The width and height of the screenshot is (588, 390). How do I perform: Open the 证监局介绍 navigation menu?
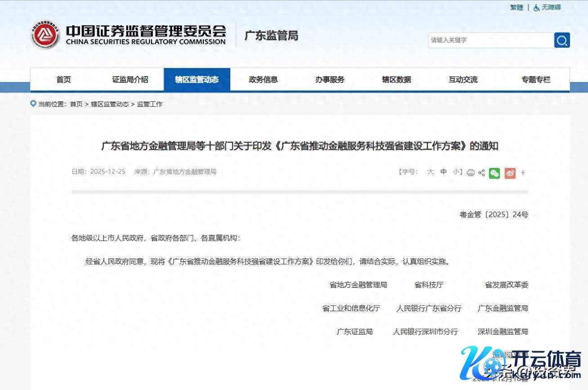130,80
